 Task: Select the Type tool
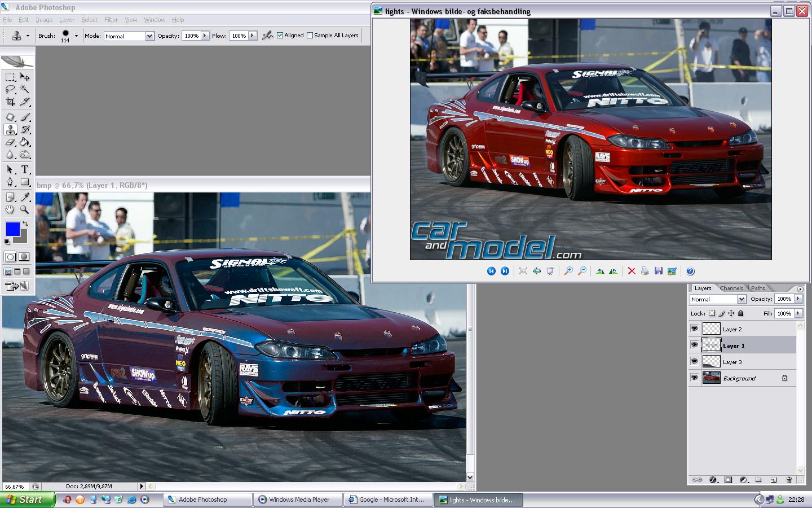25,169
